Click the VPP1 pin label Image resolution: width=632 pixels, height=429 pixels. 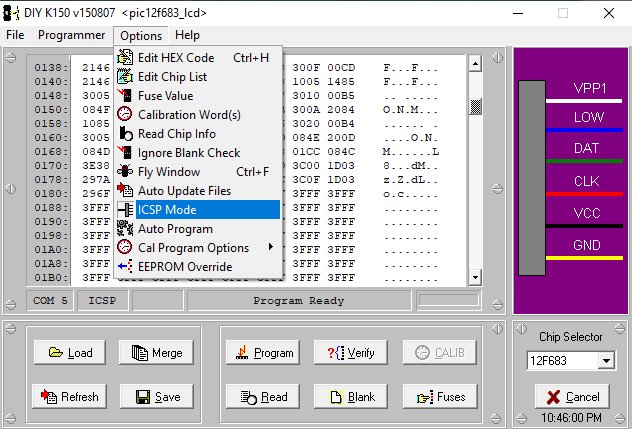[590, 88]
